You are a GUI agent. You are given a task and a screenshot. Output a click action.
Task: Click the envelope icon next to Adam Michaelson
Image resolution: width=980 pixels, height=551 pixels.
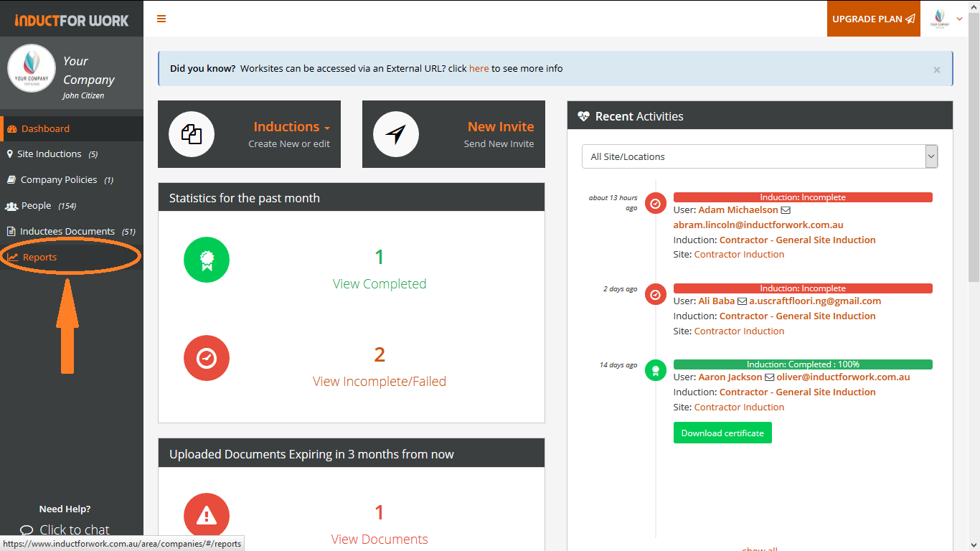[786, 210]
